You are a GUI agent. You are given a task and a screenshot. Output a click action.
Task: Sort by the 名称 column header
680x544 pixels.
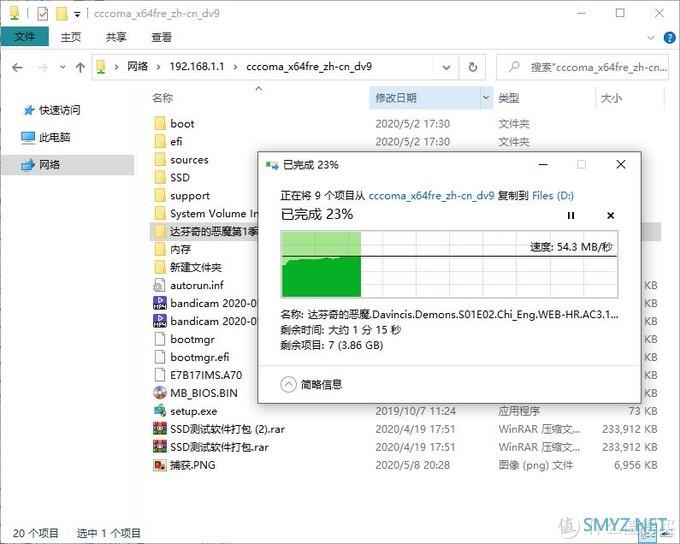click(163, 98)
